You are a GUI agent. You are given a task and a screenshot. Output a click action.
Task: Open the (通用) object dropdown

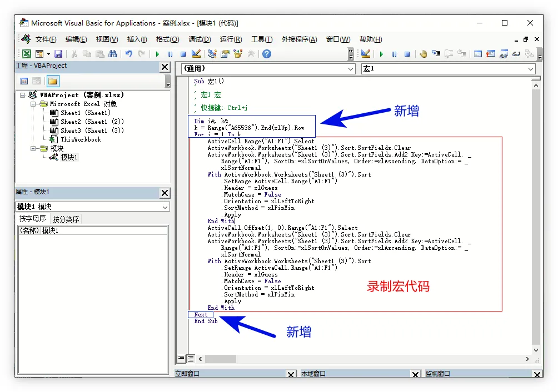tap(351, 69)
